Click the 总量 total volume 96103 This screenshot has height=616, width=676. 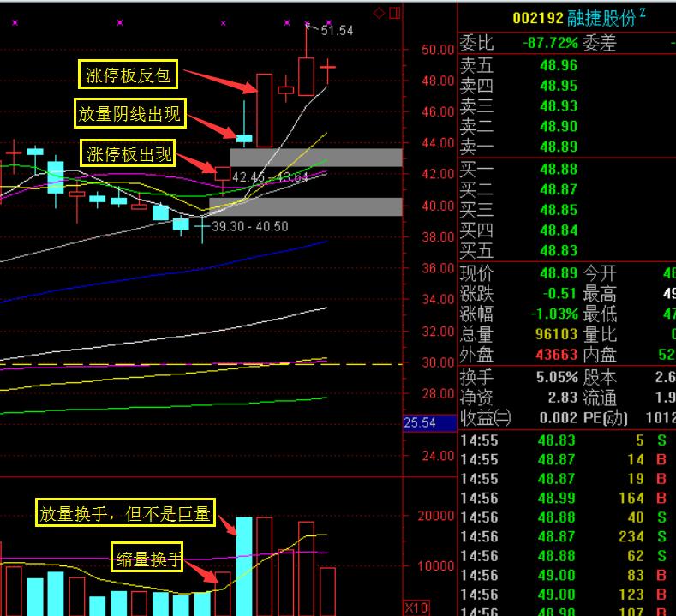point(556,334)
